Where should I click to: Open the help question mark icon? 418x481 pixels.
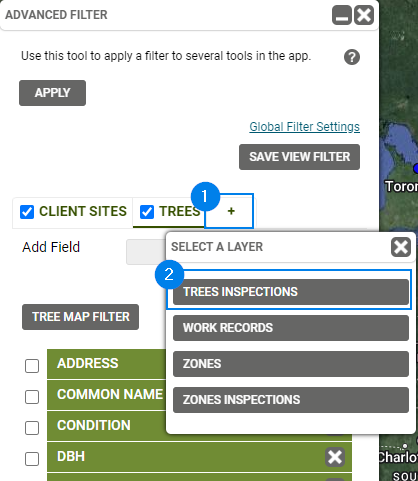pos(352,57)
